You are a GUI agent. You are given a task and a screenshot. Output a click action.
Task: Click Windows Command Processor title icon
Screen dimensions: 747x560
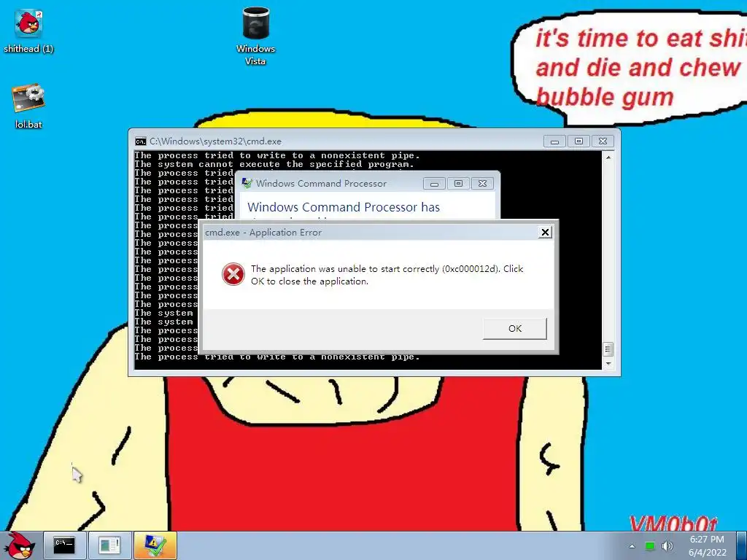point(247,183)
